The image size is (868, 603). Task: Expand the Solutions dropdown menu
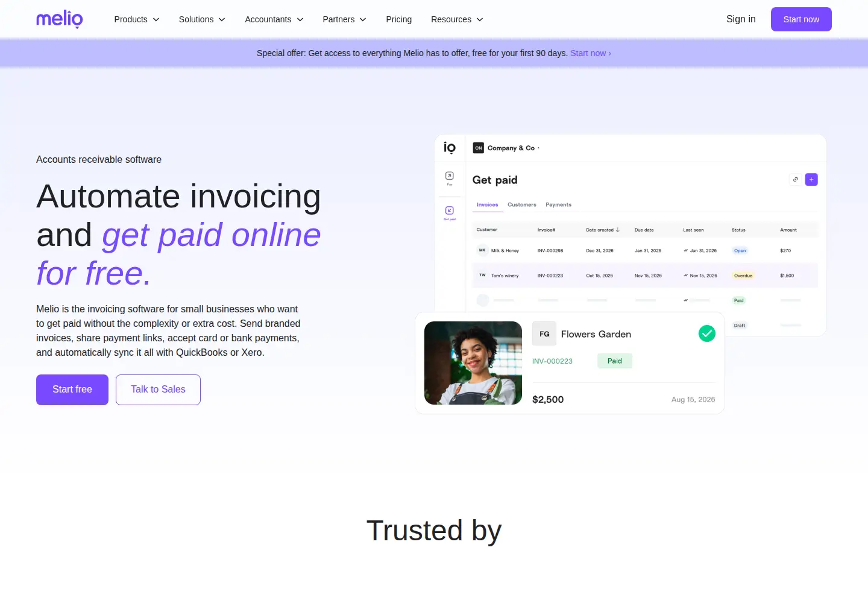(202, 19)
